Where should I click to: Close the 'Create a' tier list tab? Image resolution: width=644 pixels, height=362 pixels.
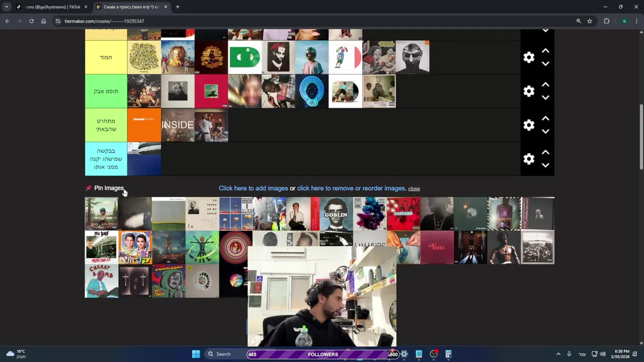(x=166, y=7)
